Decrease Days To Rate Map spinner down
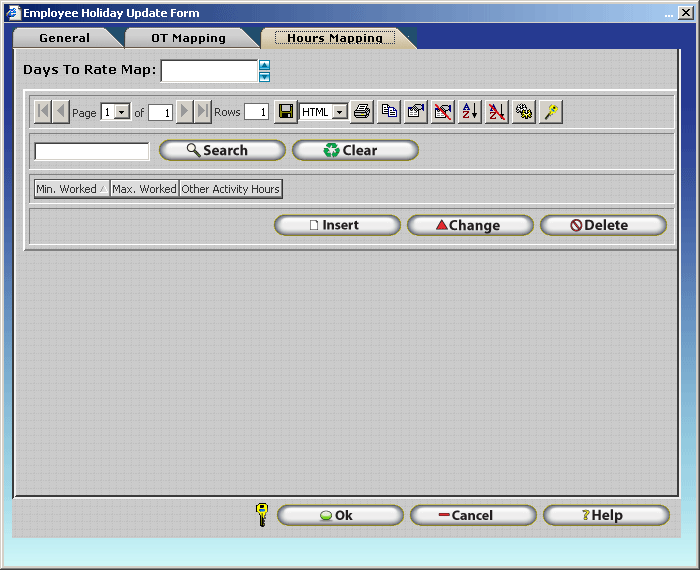Image resolution: width=700 pixels, height=570 pixels. (x=264, y=77)
